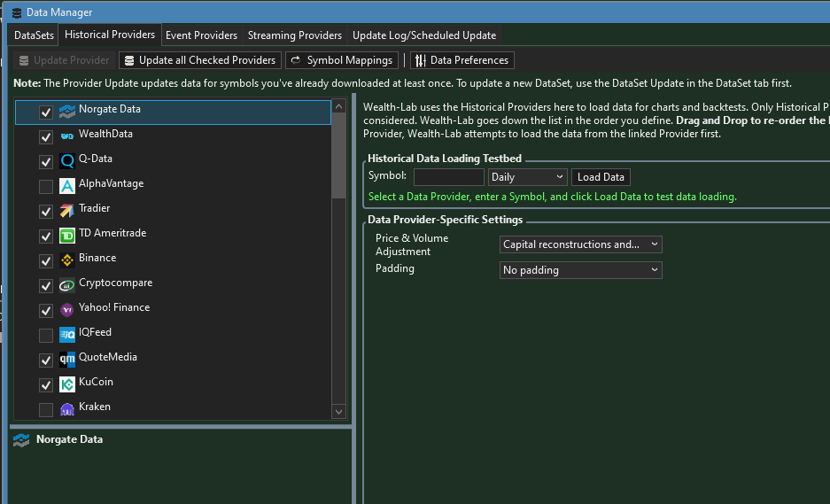Open Symbol Mappings
Image resolution: width=830 pixels, height=504 pixels.
pyautogui.click(x=342, y=60)
